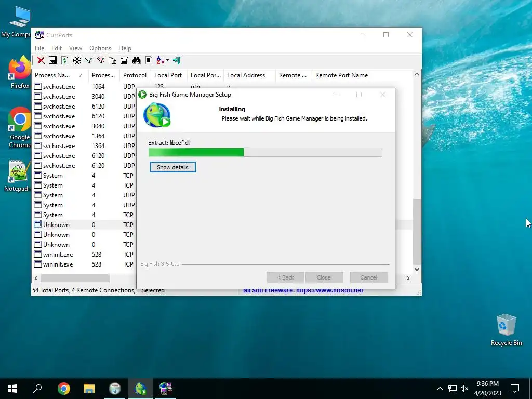Open the NirSoft Freeware website link

[x=303, y=290]
